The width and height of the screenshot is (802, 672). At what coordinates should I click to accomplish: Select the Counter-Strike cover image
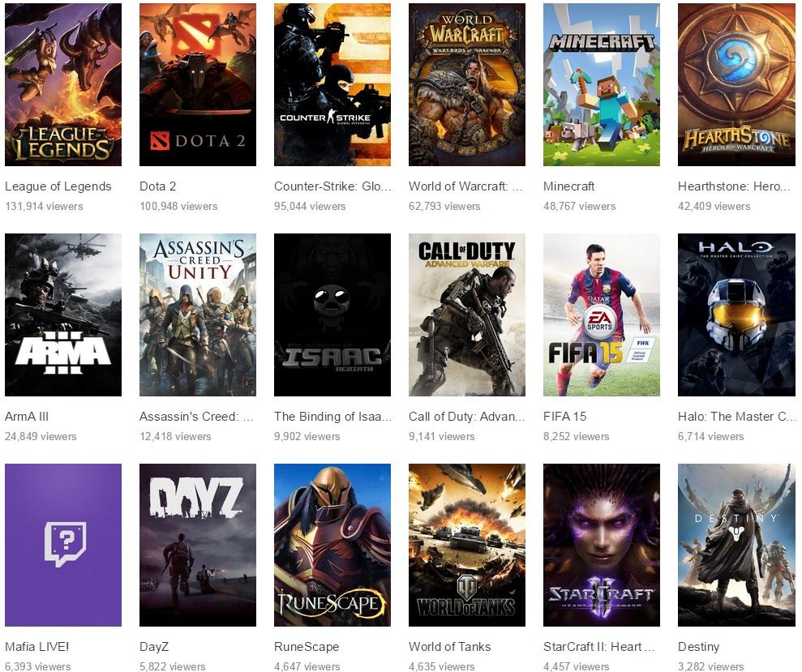coord(332,85)
